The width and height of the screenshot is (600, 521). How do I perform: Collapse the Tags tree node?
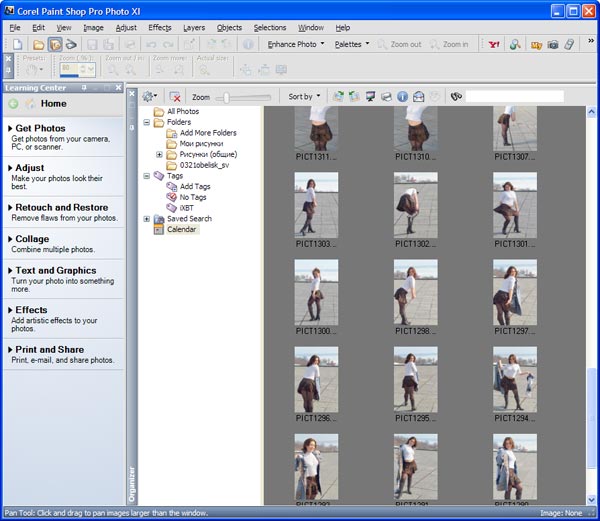tap(147, 175)
